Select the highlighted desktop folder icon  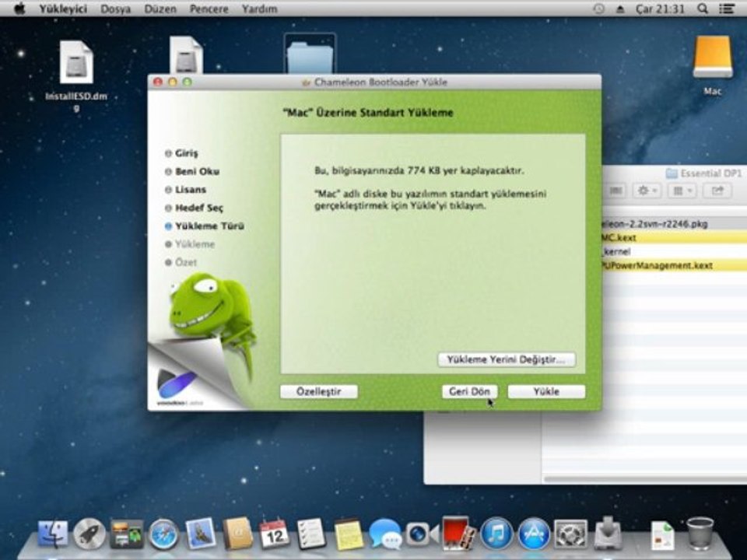[310, 54]
